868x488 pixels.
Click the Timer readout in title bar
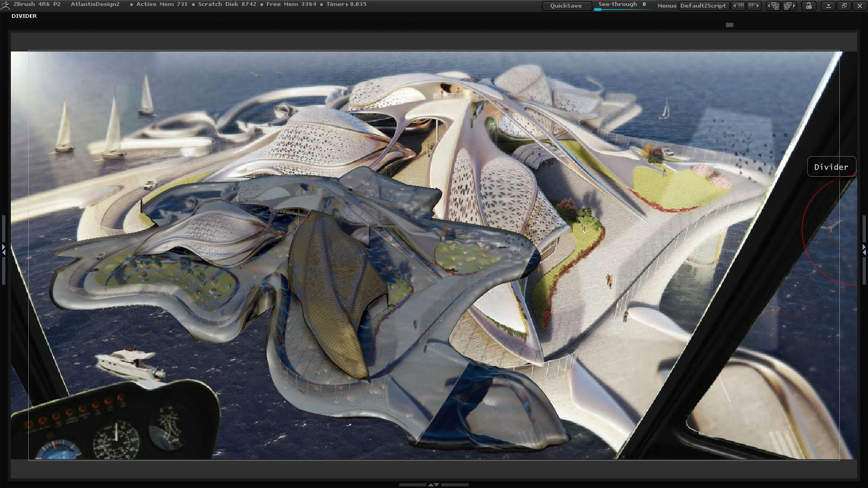pyautogui.click(x=346, y=4)
